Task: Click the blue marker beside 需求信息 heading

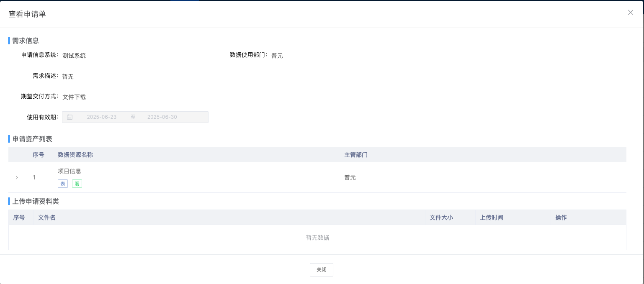Action: click(x=9, y=40)
